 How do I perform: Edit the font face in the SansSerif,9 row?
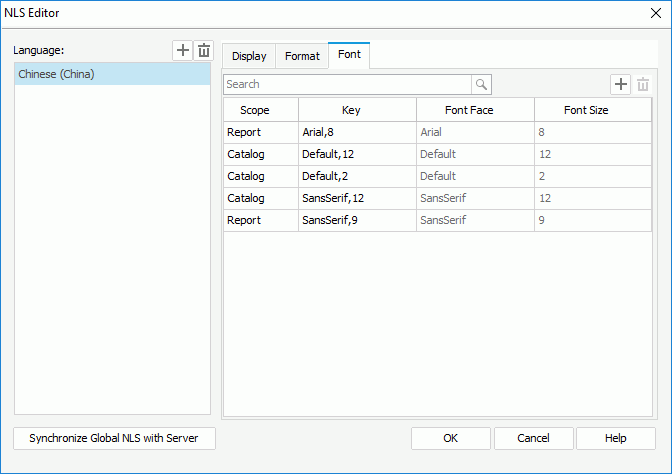point(475,220)
